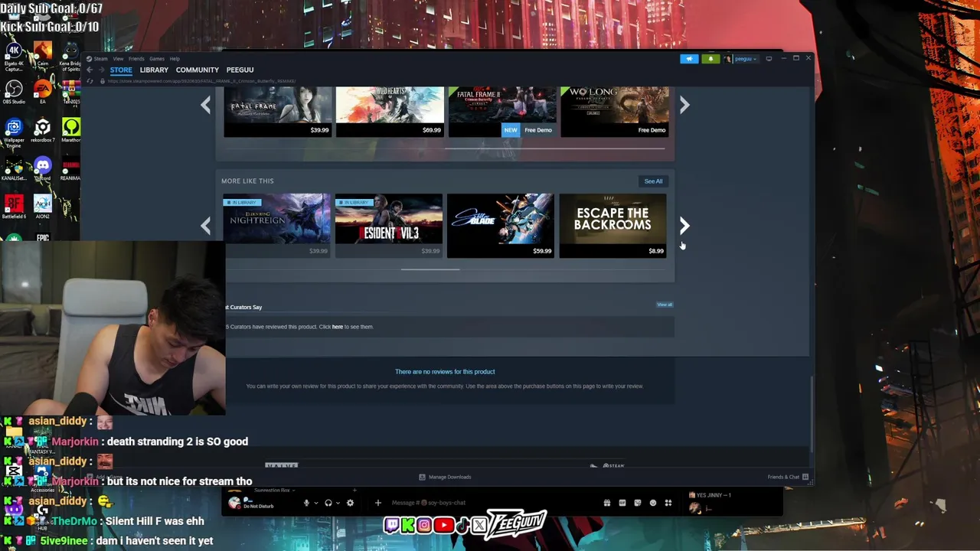
Task: Open the PEEGUU profile tab
Action: tap(240, 70)
